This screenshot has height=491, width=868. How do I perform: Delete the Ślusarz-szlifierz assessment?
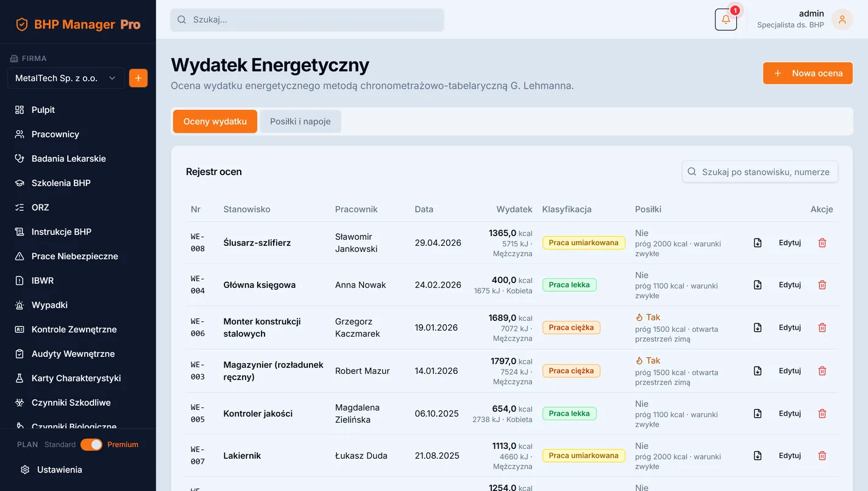(822, 243)
